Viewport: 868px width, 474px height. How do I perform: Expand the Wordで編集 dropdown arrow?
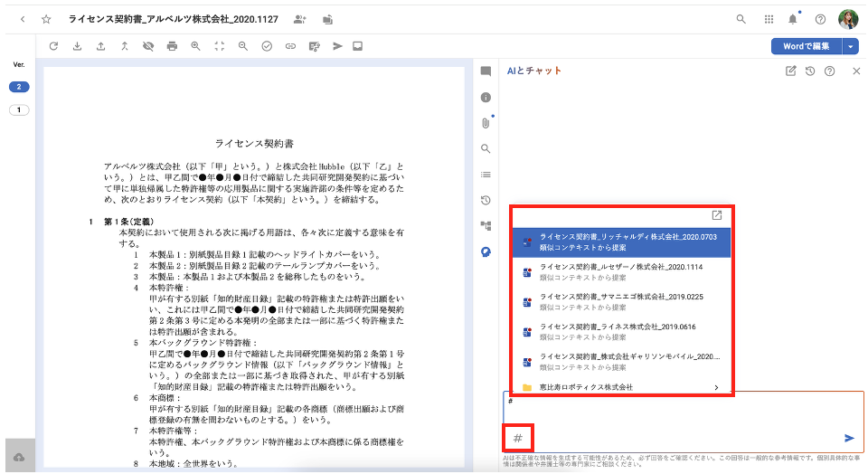coord(851,46)
